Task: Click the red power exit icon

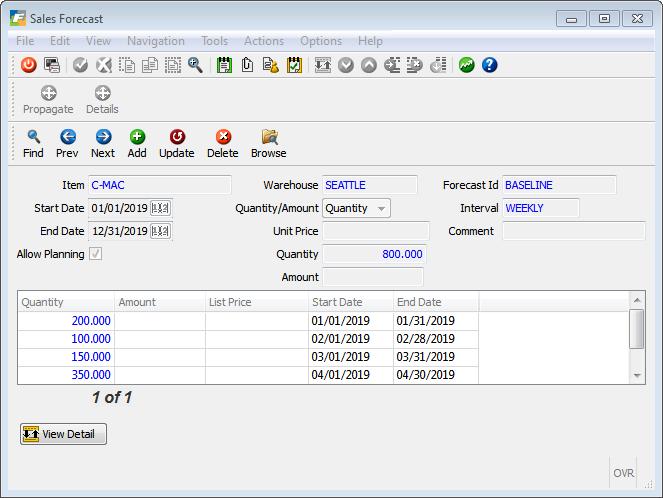Action: [x=29, y=65]
